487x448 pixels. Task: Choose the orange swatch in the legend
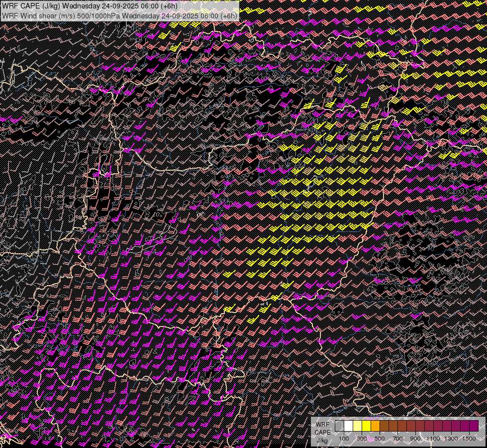click(x=375, y=426)
